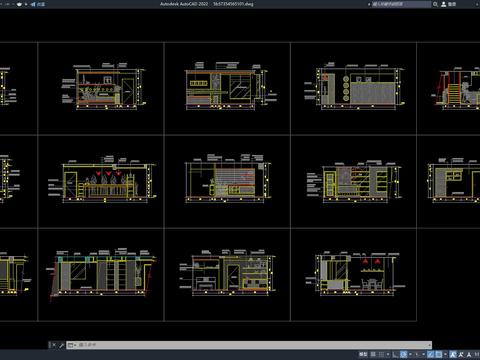Viewport: 480px width, 360px height.
Task: Expand the object snap settings dropdown arrow
Action: point(445,354)
